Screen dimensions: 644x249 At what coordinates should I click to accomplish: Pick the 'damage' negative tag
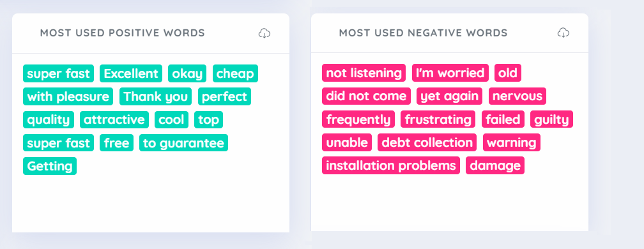(495, 165)
